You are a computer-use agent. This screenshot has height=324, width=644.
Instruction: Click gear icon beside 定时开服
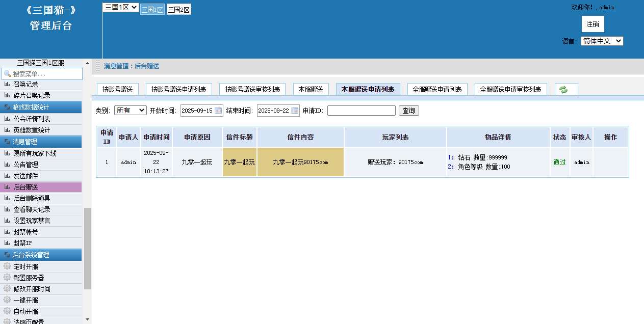tap(7, 266)
